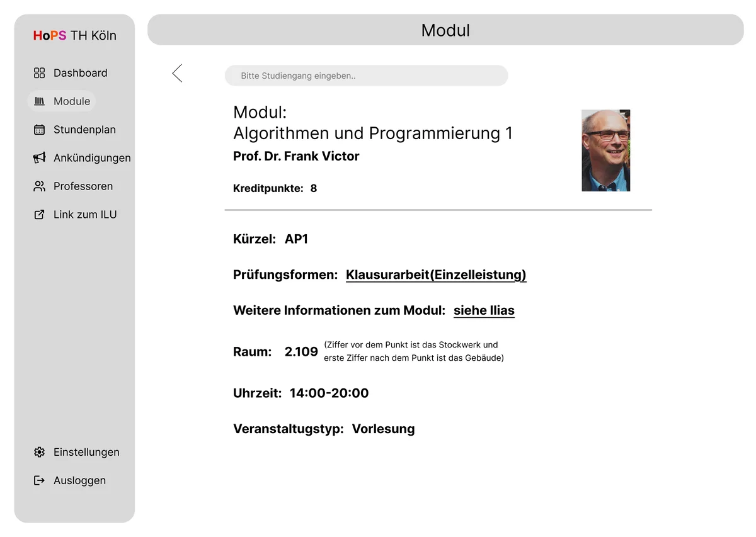Click the Dashboard grid icon
This screenshot has width=756, height=537.
(39, 73)
